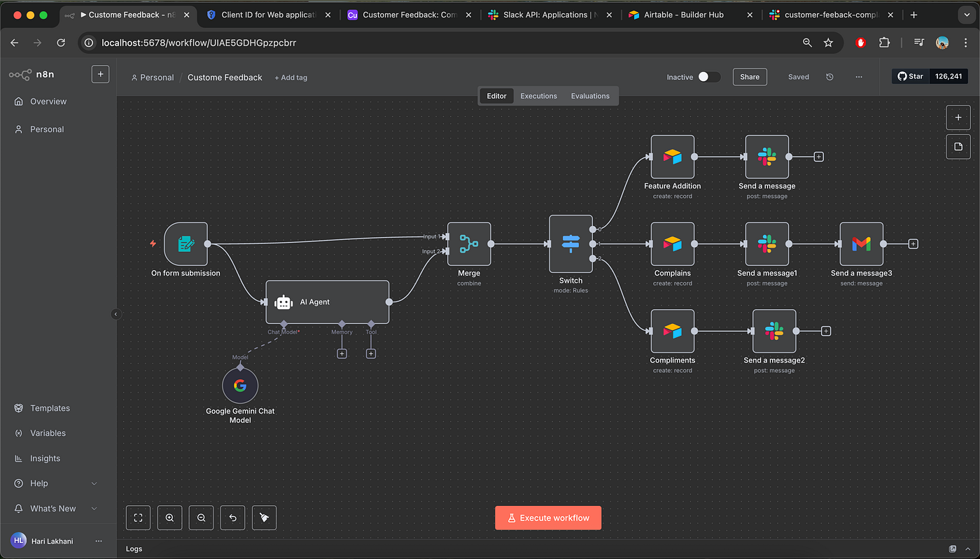The width and height of the screenshot is (980, 559).
Task: Open the Gmail node Send a message3
Action: 862,244
